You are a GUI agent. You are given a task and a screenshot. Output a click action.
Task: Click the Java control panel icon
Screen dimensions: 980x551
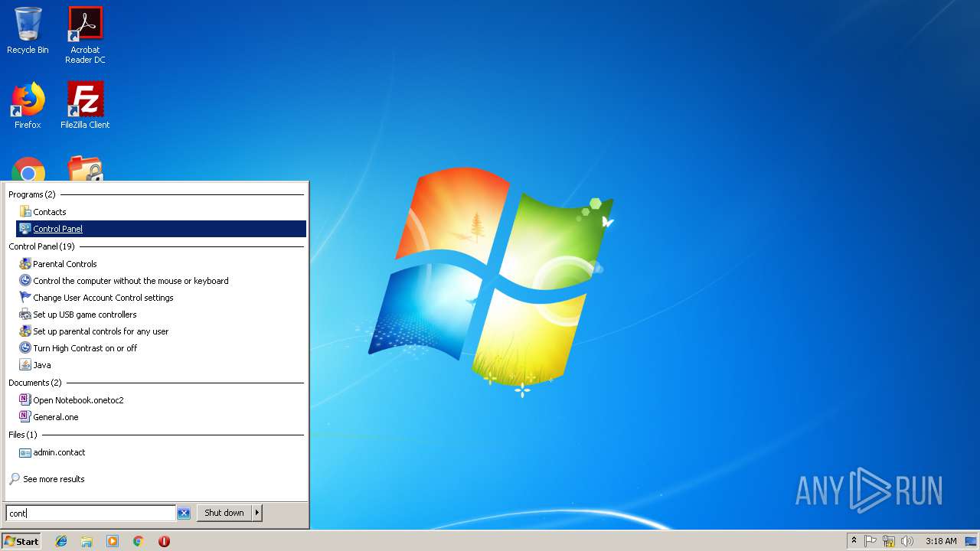25,365
